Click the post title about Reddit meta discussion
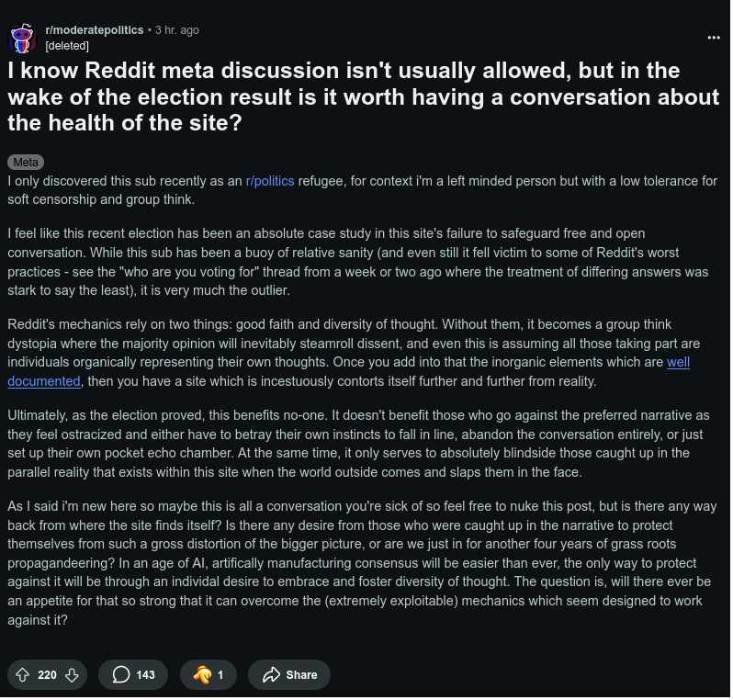 tap(363, 96)
